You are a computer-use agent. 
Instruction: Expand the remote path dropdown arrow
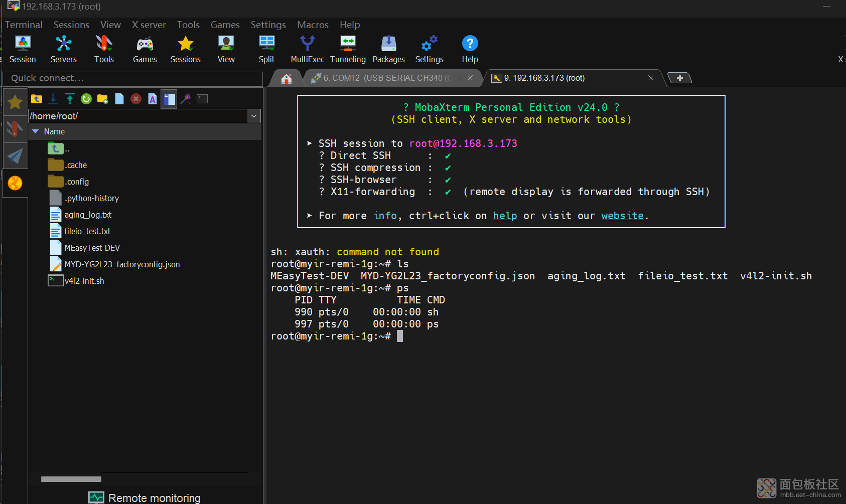[x=254, y=116]
